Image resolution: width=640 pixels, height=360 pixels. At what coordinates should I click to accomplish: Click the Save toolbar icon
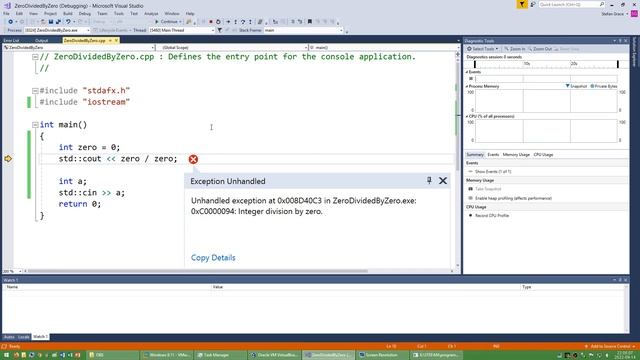point(51,22)
